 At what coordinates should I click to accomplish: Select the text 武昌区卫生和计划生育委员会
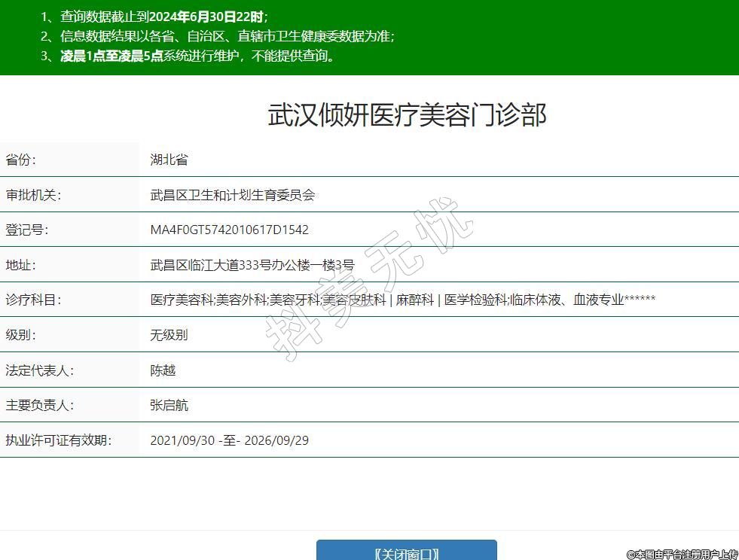point(232,195)
